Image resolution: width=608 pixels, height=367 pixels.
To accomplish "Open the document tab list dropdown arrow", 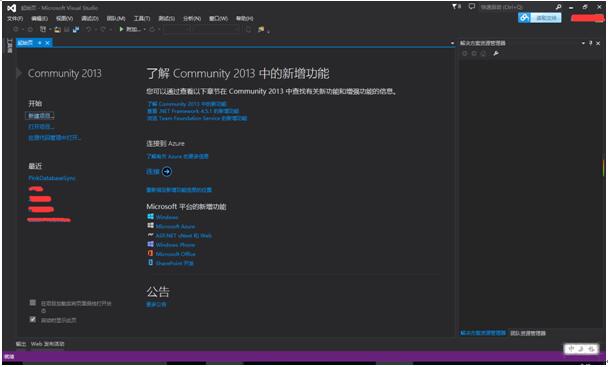I will (x=452, y=43).
